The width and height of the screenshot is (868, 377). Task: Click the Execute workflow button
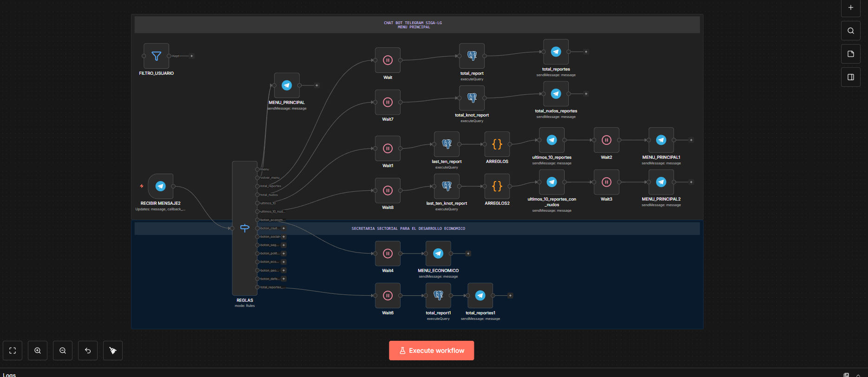(431, 351)
